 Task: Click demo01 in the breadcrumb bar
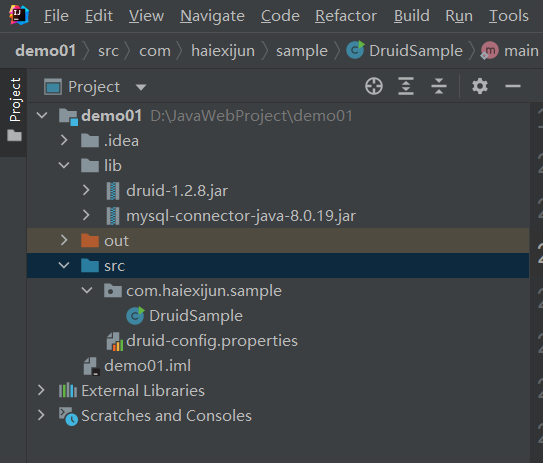(45, 51)
